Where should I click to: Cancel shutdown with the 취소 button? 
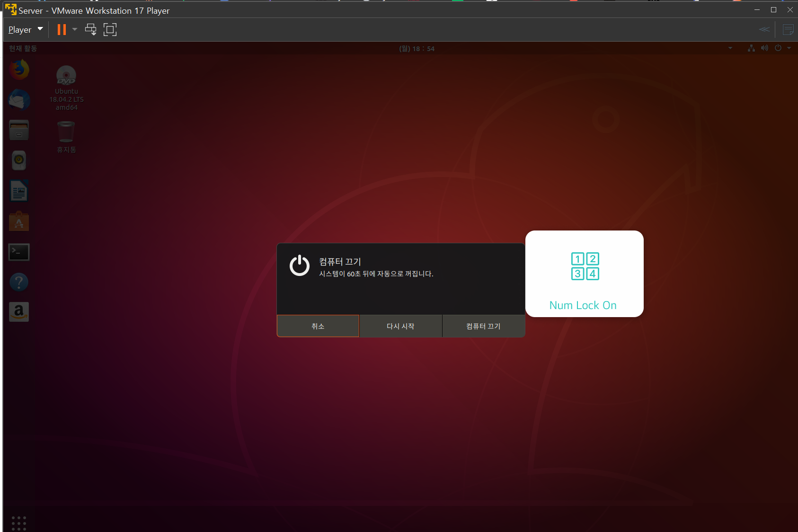pos(318,326)
